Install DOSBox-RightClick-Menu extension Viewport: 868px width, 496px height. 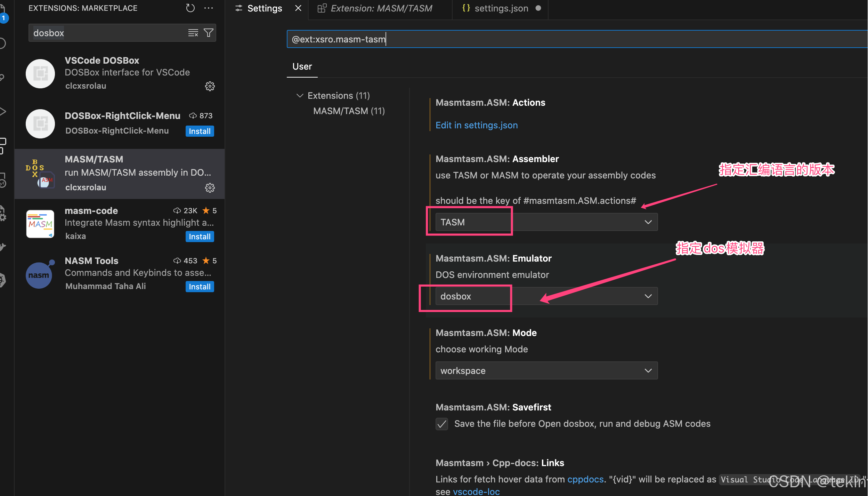pos(200,131)
